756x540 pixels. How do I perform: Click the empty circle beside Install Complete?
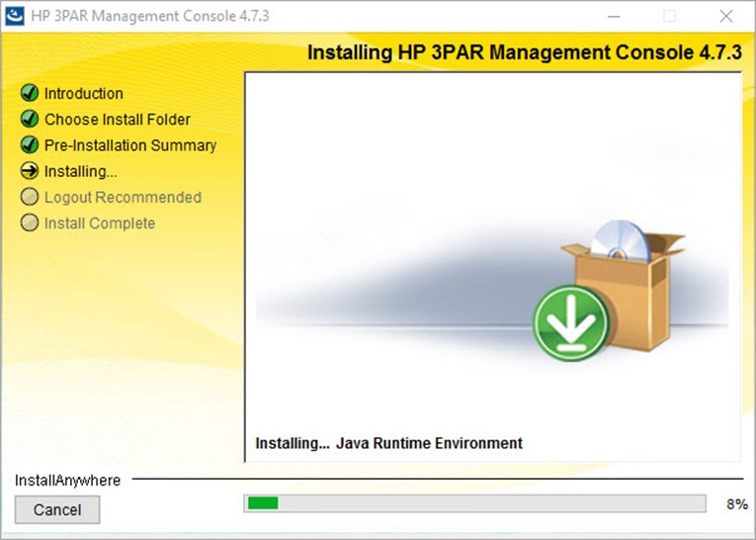(30, 223)
